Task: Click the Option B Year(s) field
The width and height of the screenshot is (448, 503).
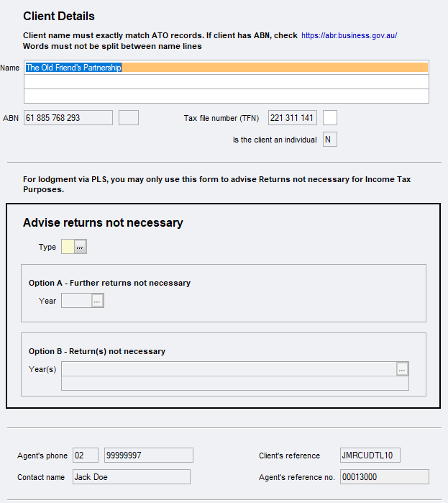Action: click(229, 369)
